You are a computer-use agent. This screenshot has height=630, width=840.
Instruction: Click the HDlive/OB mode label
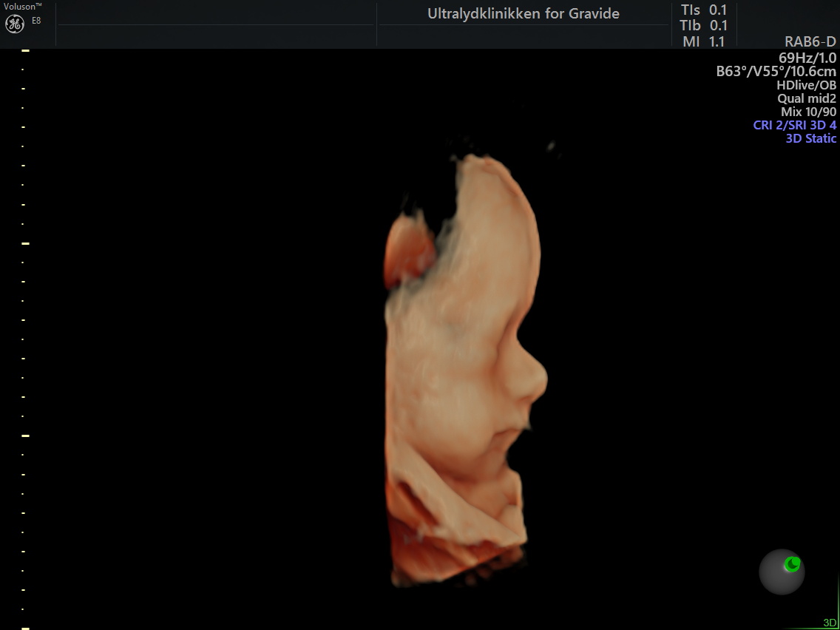click(806, 85)
